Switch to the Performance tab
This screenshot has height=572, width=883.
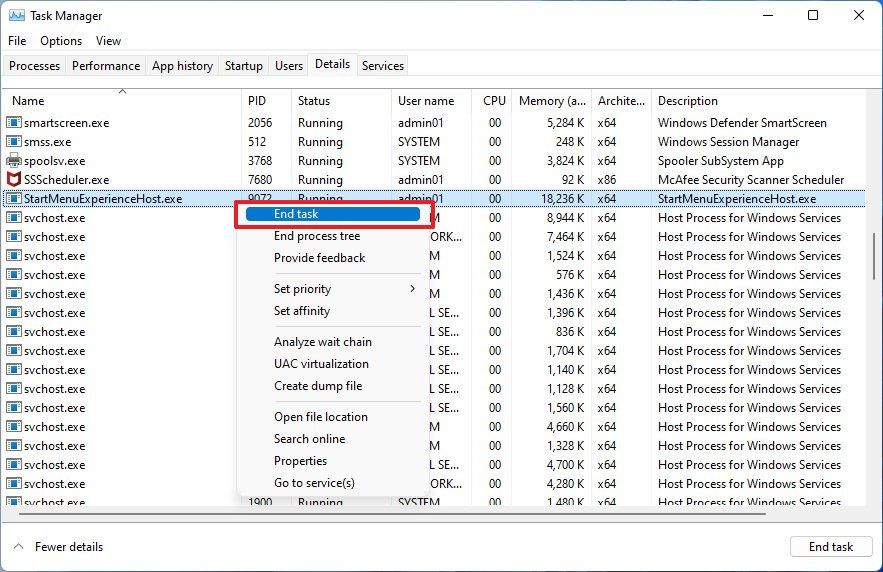click(106, 66)
